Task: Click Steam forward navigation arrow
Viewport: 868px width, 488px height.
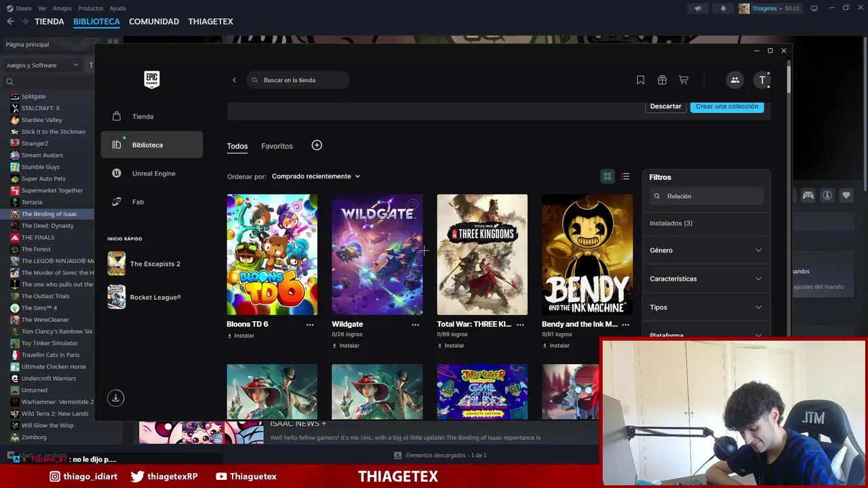Action: pos(24,22)
